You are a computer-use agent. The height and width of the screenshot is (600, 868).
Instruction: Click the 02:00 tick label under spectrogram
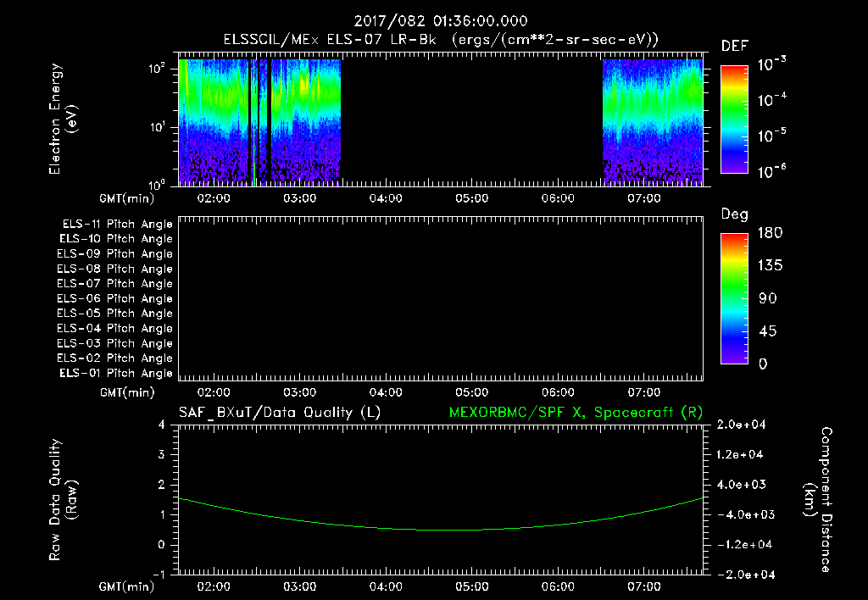tap(214, 198)
